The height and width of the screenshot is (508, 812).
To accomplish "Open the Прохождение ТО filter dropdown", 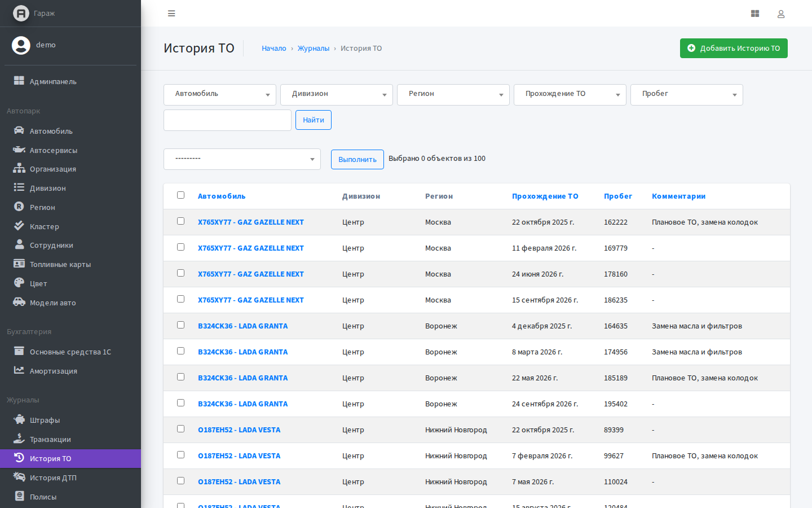I will [x=570, y=95].
